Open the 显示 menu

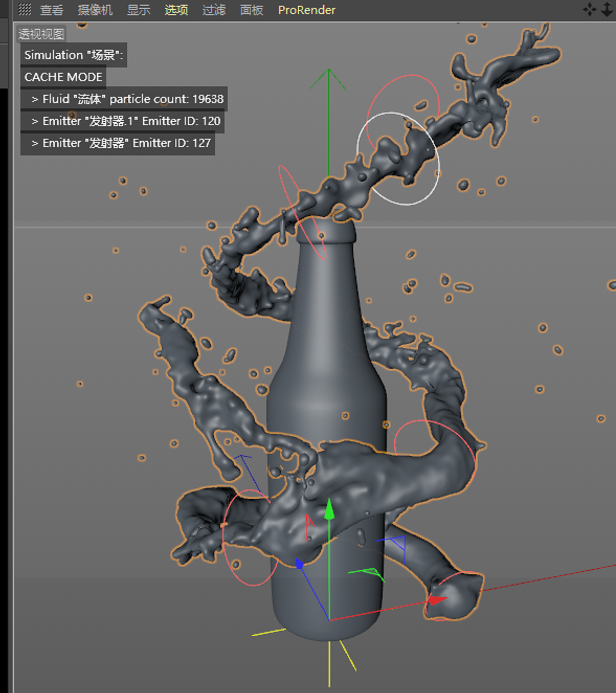click(139, 10)
